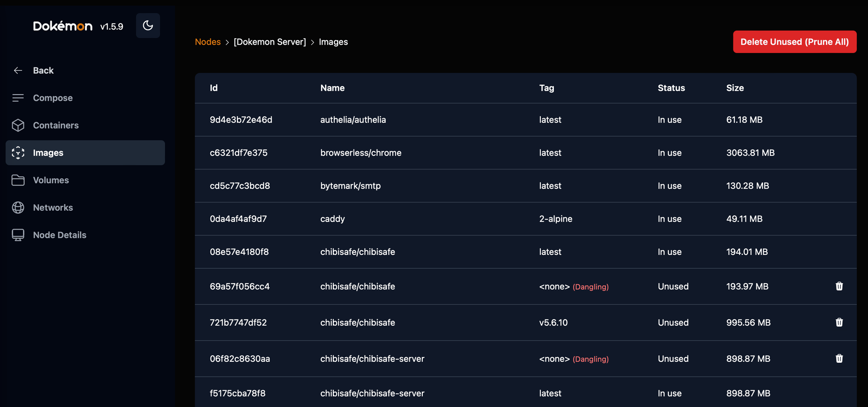
Task: Click image id c6321df7e375
Action: 239,152
